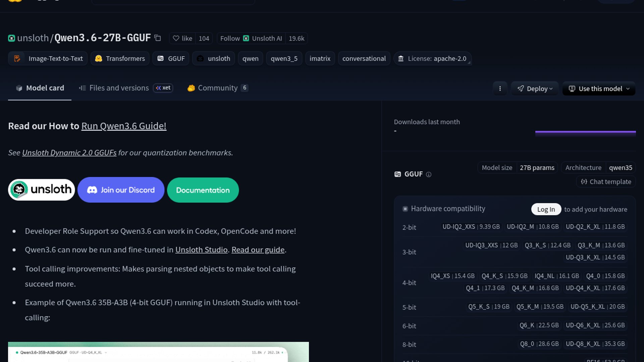Follow Unsloth AI

pos(230,39)
